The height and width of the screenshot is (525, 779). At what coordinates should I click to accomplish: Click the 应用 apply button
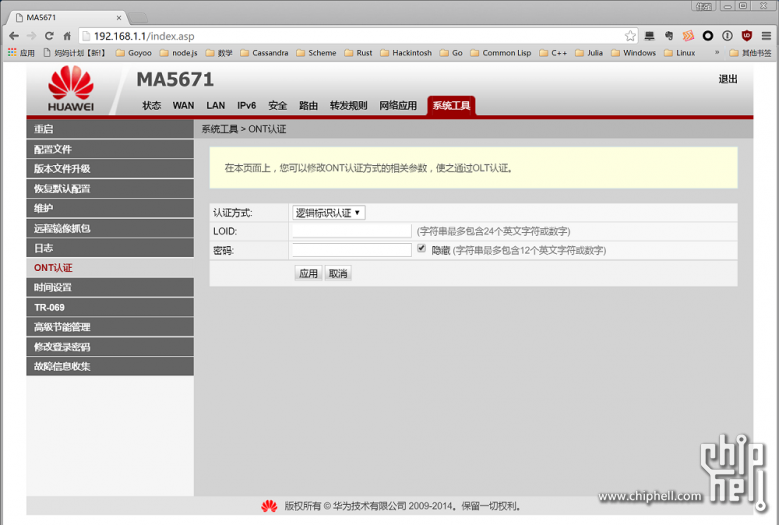pos(308,273)
